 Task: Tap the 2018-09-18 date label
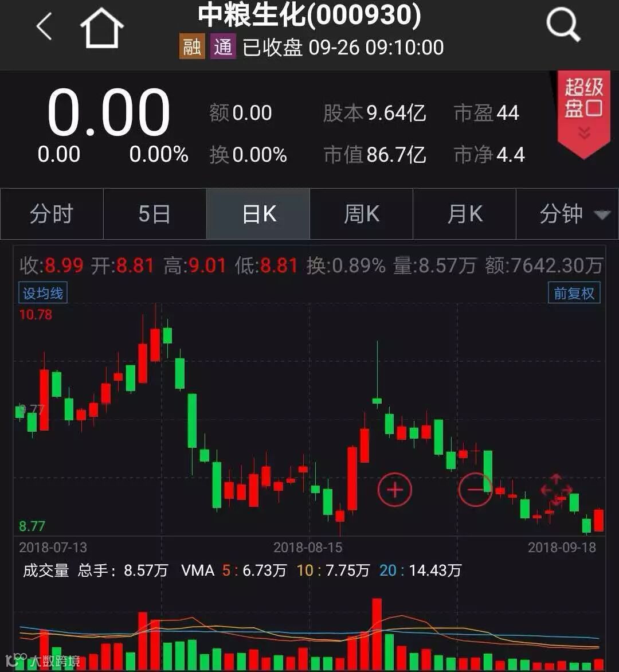click(562, 547)
